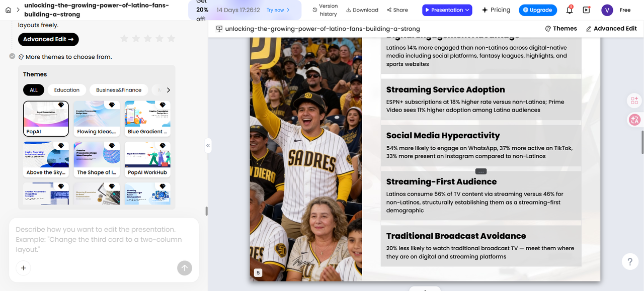Click slide number 5 badge
Screen dimensions: 644x291
258,273
